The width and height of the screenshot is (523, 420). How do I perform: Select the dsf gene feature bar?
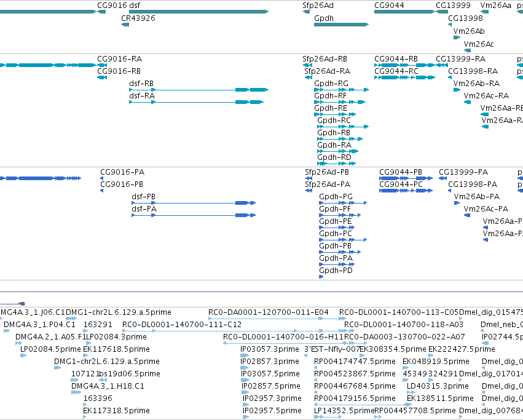199,12
